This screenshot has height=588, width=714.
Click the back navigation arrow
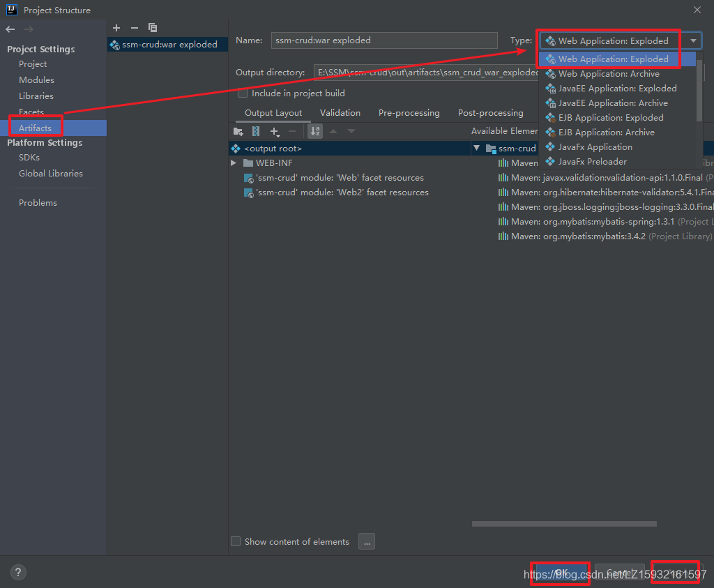point(10,29)
